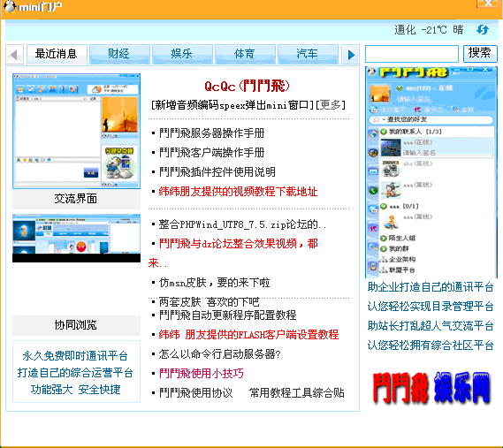Click the weather refresh arrows icon
The image size is (503, 448).
[x=483, y=30]
